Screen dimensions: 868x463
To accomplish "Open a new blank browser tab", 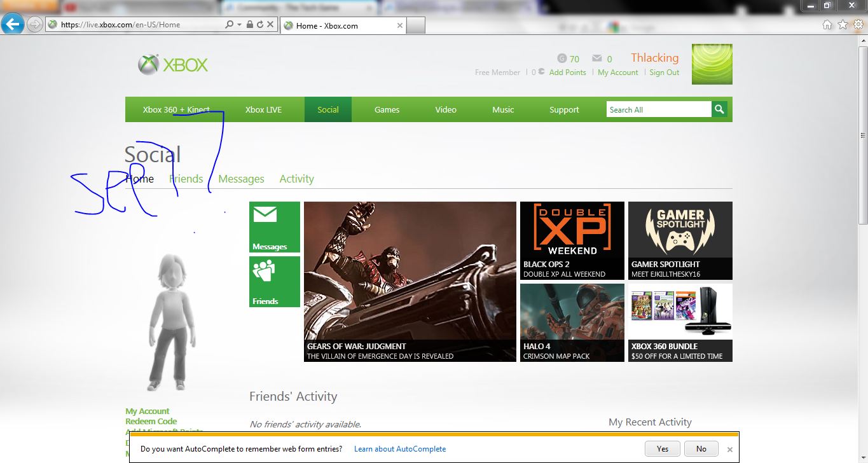I will point(416,25).
